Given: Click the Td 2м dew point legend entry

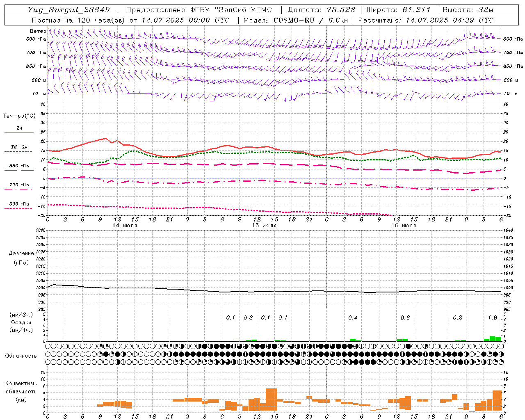Looking at the screenshot, I should pyautogui.click(x=19, y=147).
